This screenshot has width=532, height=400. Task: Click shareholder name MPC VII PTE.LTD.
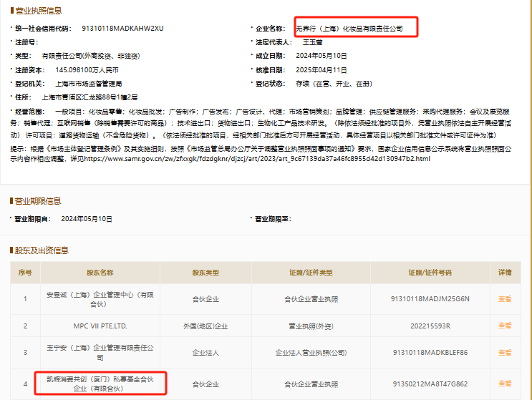click(100, 326)
